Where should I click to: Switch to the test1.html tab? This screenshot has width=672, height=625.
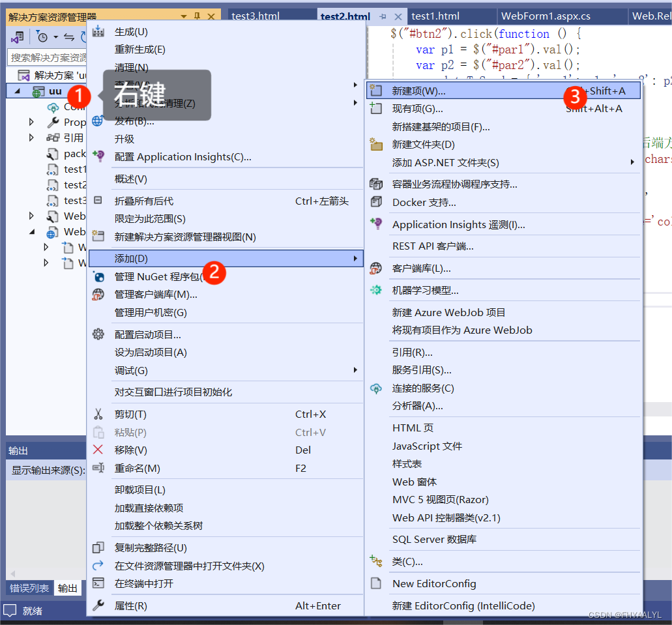coord(435,16)
